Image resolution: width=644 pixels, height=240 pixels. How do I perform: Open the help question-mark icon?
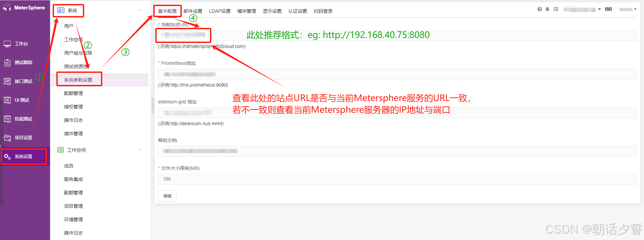pos(539,9)
